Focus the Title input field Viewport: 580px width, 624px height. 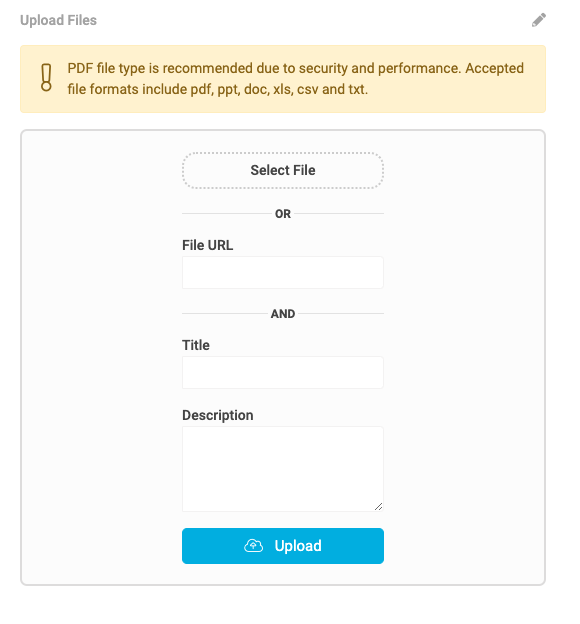(x=283, y=372)
